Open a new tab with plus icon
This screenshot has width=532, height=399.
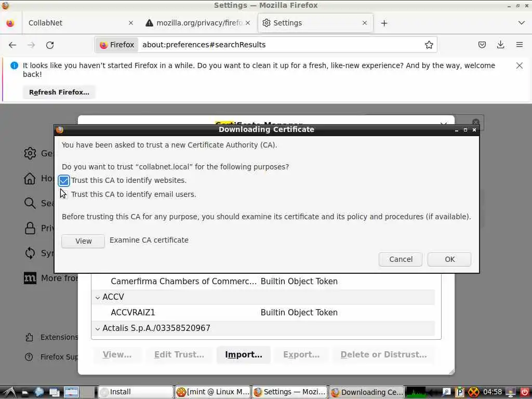click(x=384, y=23)
